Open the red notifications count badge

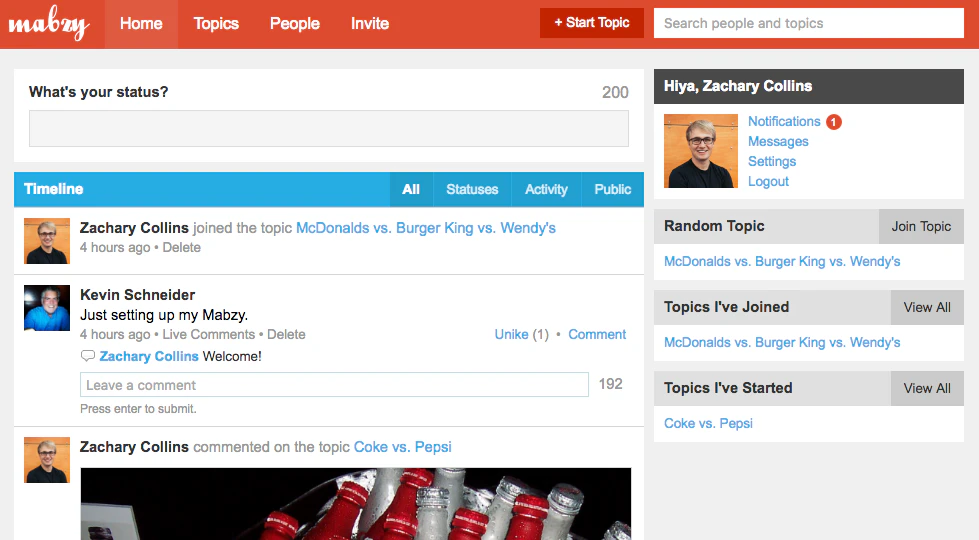pos(834,122)
